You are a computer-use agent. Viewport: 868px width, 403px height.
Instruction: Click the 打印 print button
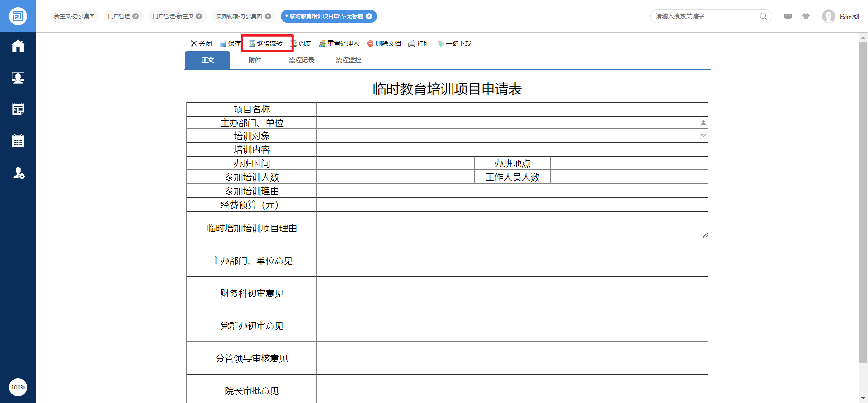(419, 43)
